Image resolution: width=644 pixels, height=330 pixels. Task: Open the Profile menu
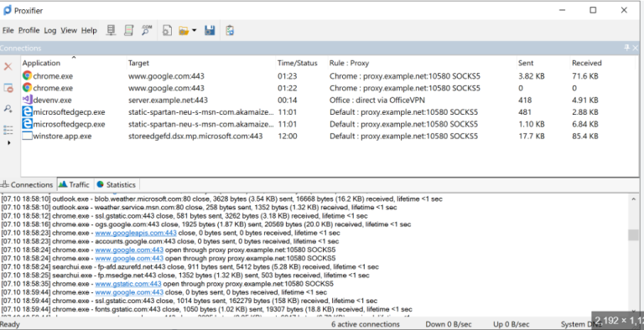29,30
